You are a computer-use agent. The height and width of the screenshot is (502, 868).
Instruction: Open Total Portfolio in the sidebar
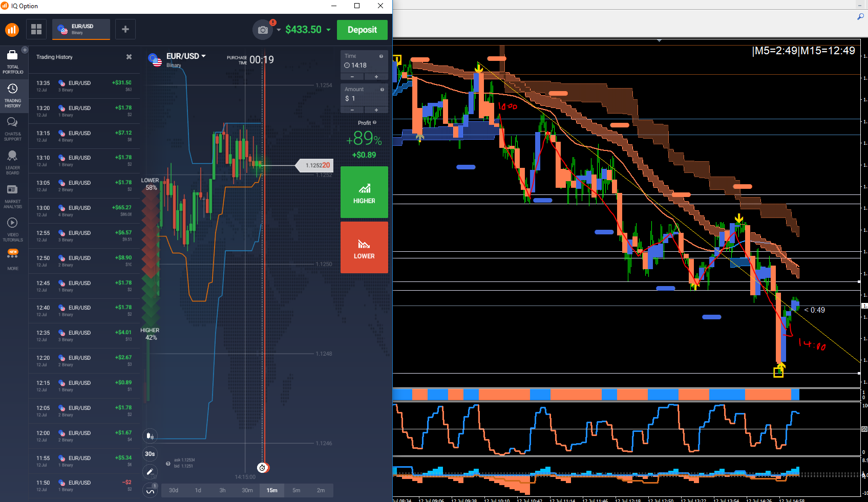coord(13,62)
